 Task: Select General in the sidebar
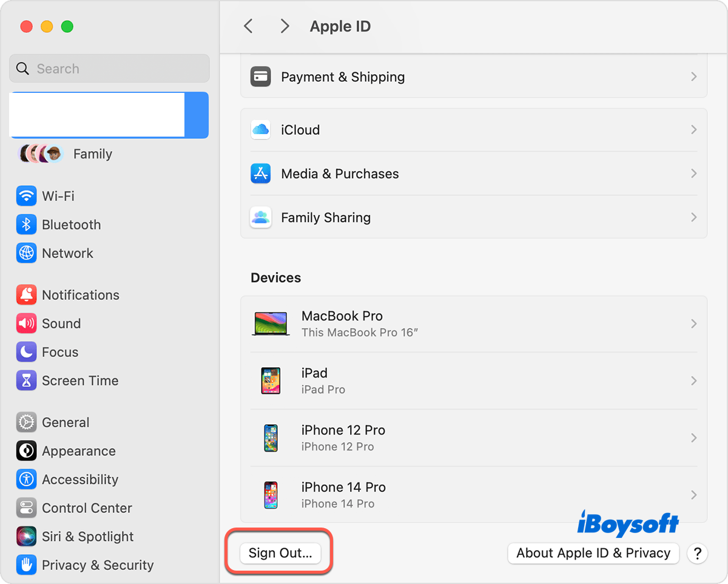pyautogui.click(x=66, y=423)
